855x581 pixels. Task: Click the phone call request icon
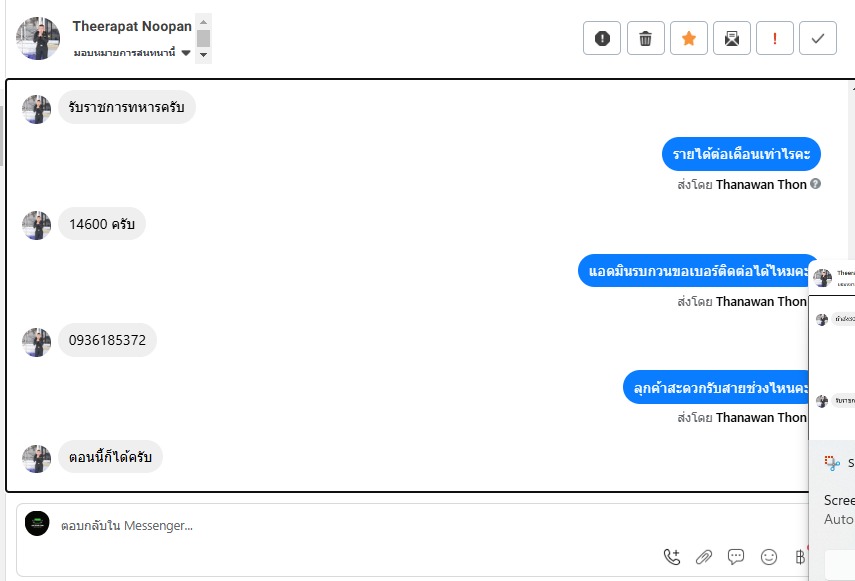click(x=672, y=556)
